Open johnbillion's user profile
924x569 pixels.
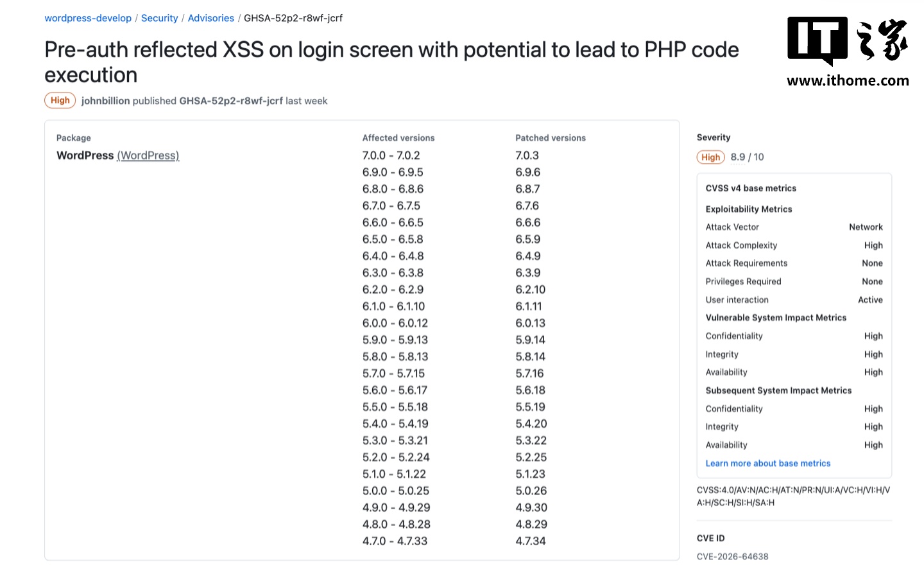105,101
